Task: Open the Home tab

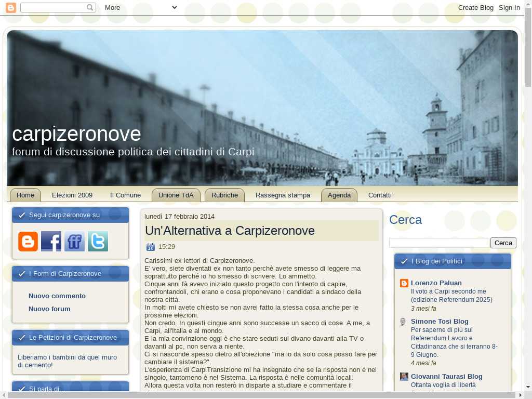Action: coord(25,195)
